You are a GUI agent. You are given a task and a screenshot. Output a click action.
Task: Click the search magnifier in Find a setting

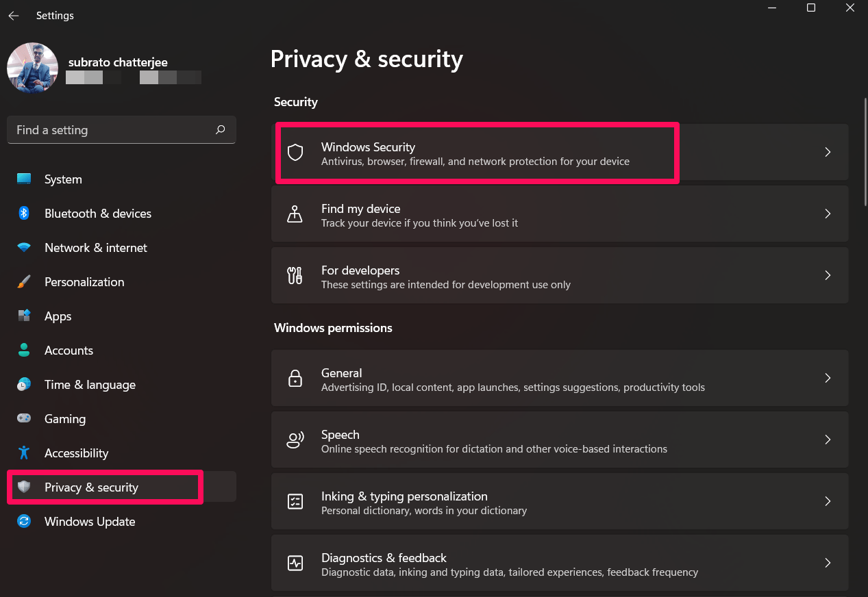point(220,129)
